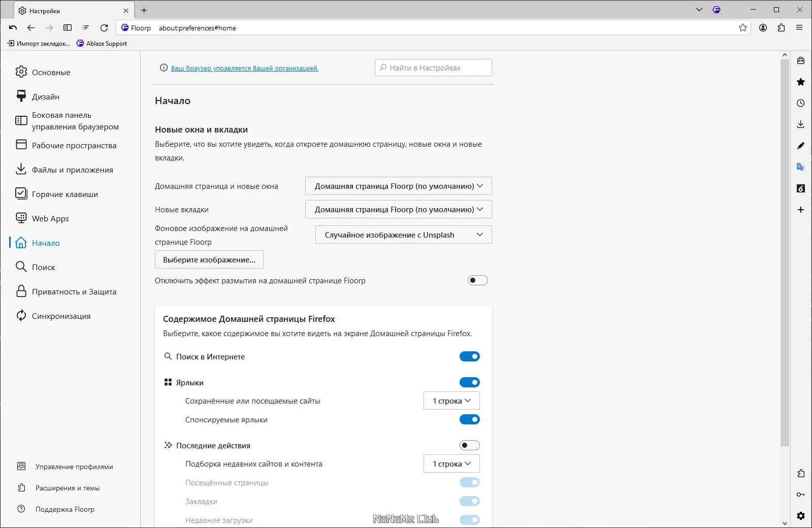Toggle the sidebar panel icon in toolbar
This screenshot has height=528, width=812.
(x=68, y=28)
